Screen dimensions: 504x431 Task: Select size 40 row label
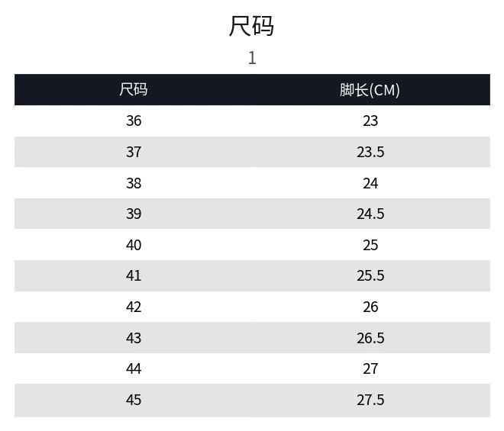[x=134, y=245]
